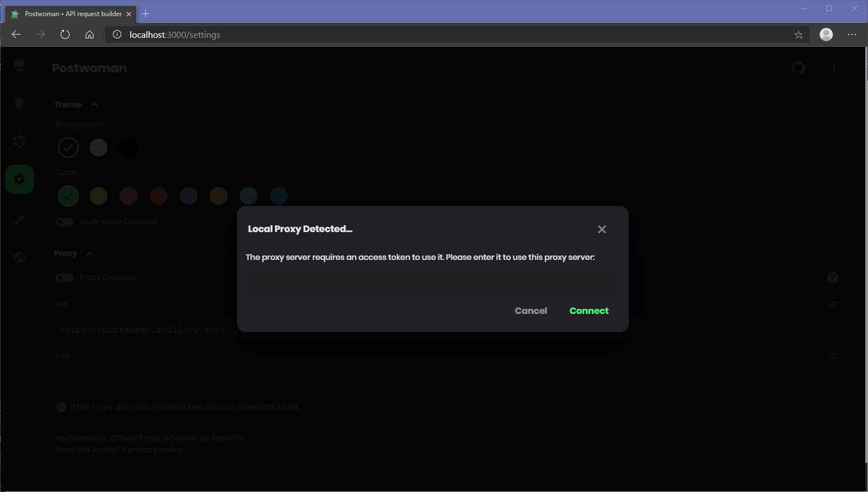
Task: Toggle the Multi-color Disabled switch
Action: click(x=65, y=222)
